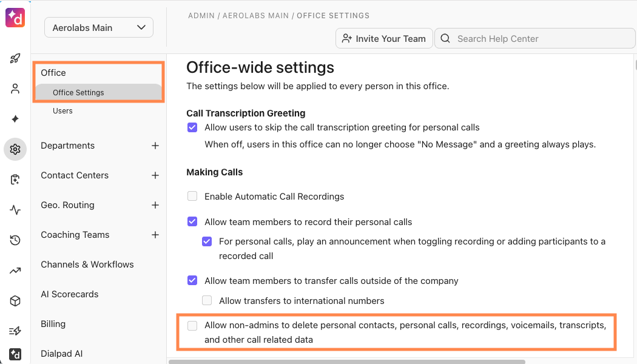Click AEROLABS MAIN breadcrumb link
The width and height of the screenshot is (637, 364).
[255, 15]
